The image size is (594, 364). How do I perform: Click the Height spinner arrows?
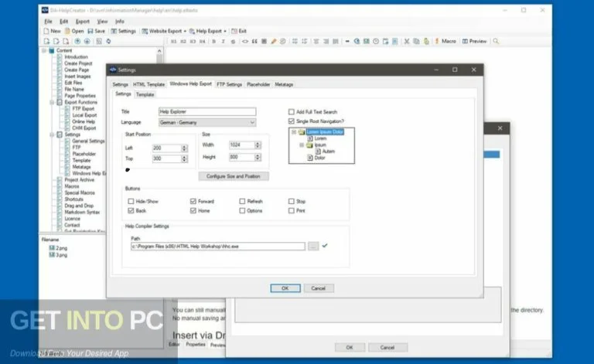pos(258,157)
